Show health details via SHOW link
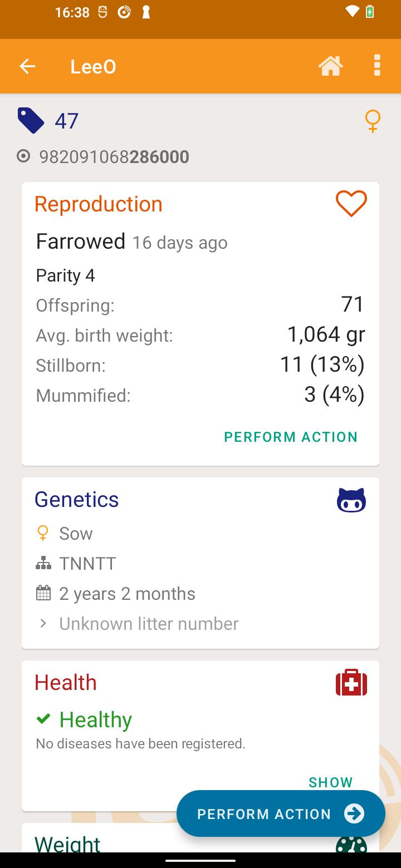This screenshot has height=868, width=401. (x=331, y=782)
